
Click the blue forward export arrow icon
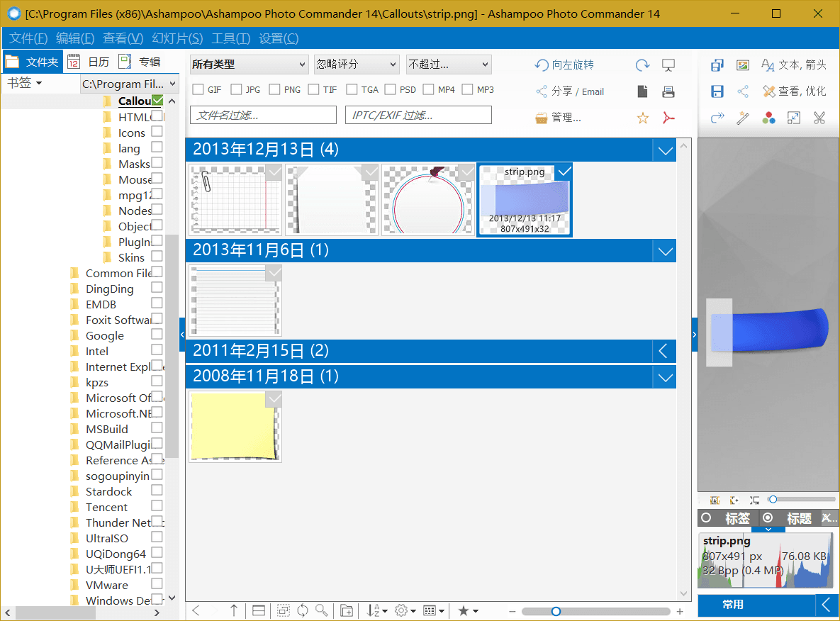717,118
